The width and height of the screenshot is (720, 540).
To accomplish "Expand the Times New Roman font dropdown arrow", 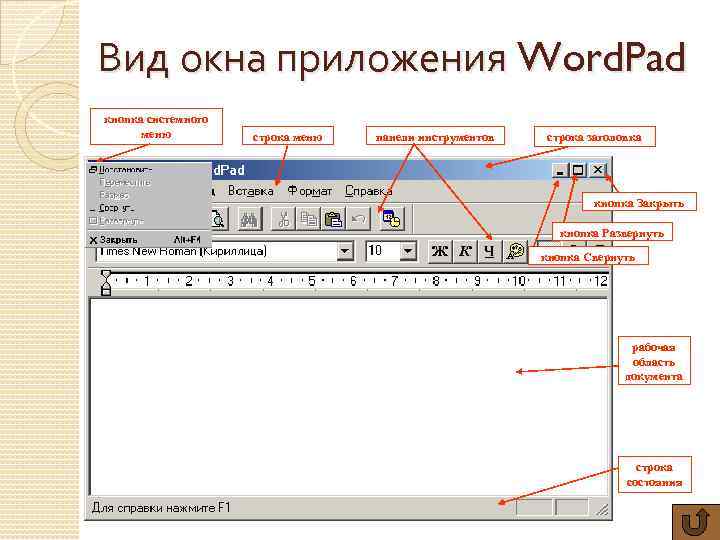I will 345,251.
